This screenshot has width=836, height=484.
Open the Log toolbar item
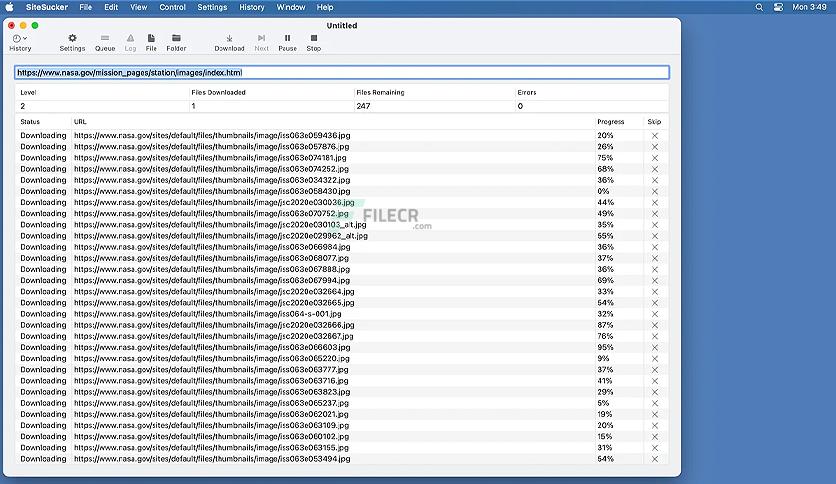[x=131, y=43]
